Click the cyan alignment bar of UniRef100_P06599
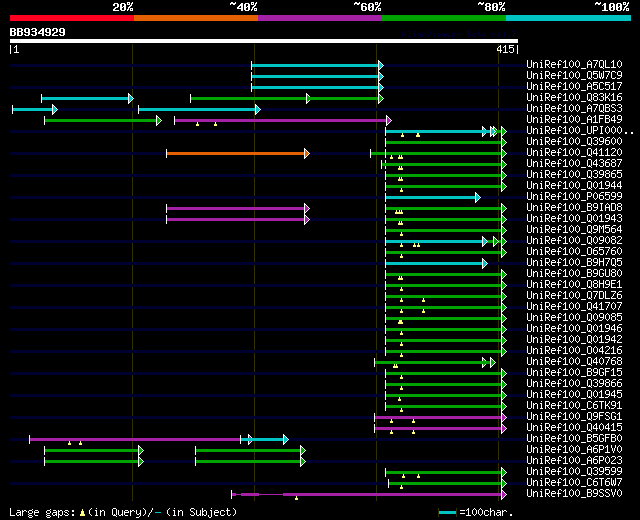Screen dimensions: 640x520 click(x=433, y=198)
